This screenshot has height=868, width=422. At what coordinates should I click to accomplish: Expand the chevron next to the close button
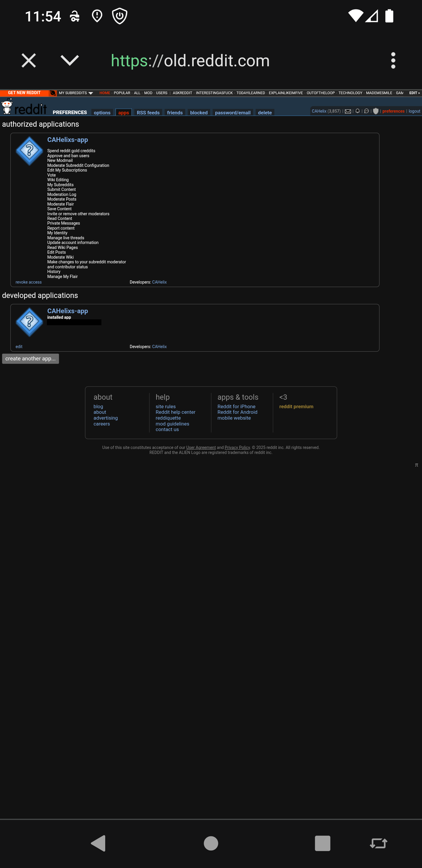tap(70, 61)
